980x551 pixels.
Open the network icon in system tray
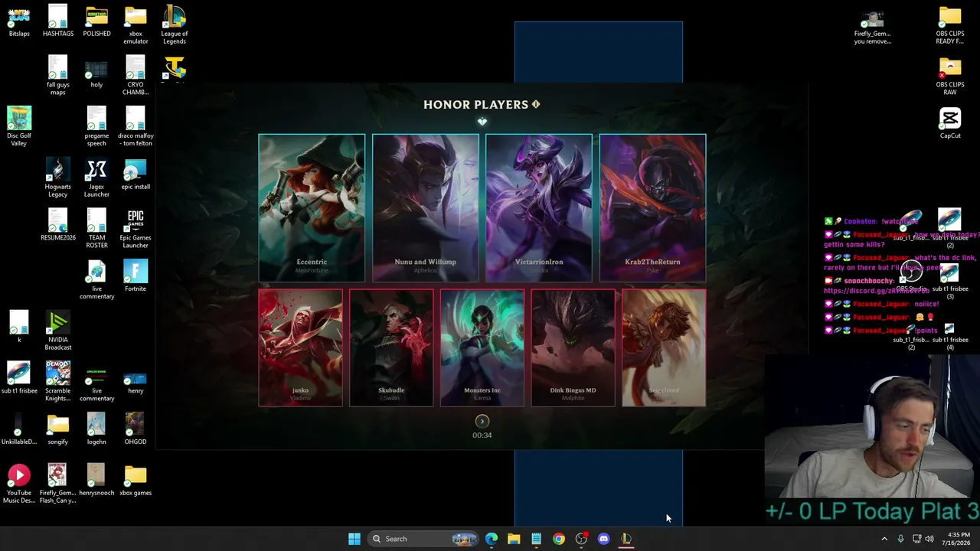click(916, 539)
